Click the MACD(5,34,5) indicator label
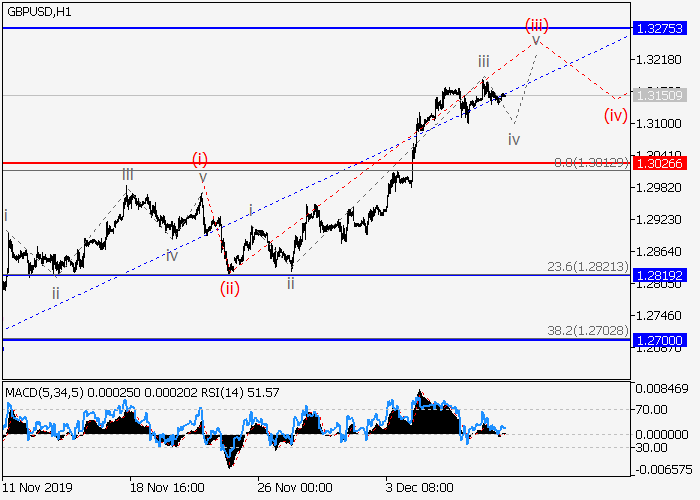The image size is (700, 500). pos(42,388)
